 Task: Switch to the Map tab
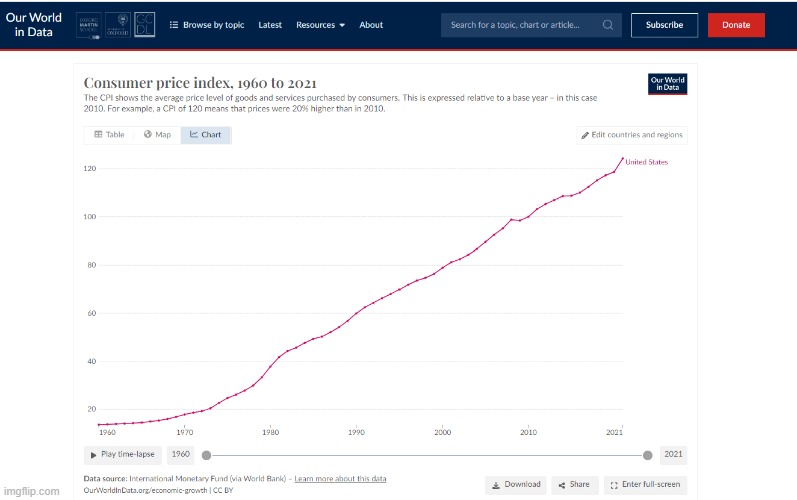pos(157,135)
